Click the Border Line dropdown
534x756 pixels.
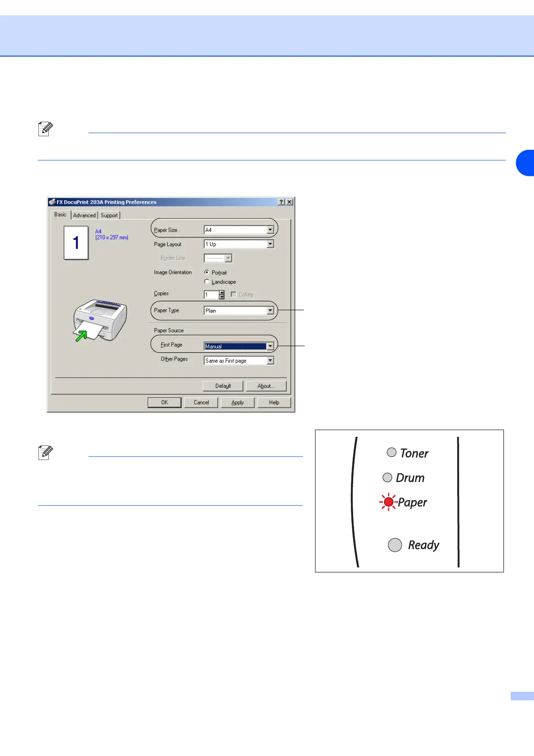pyautogui.click(x=218, y=258)
